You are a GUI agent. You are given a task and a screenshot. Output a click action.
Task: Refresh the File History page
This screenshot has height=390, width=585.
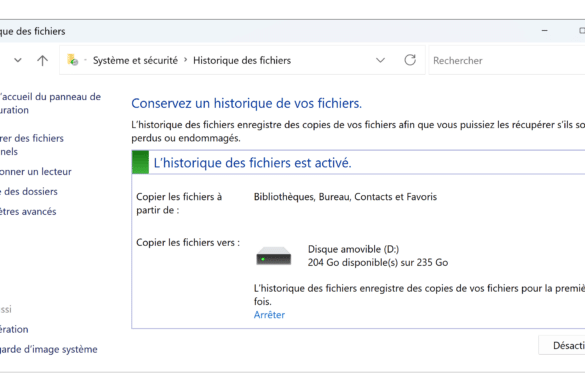tap(410, 60)
